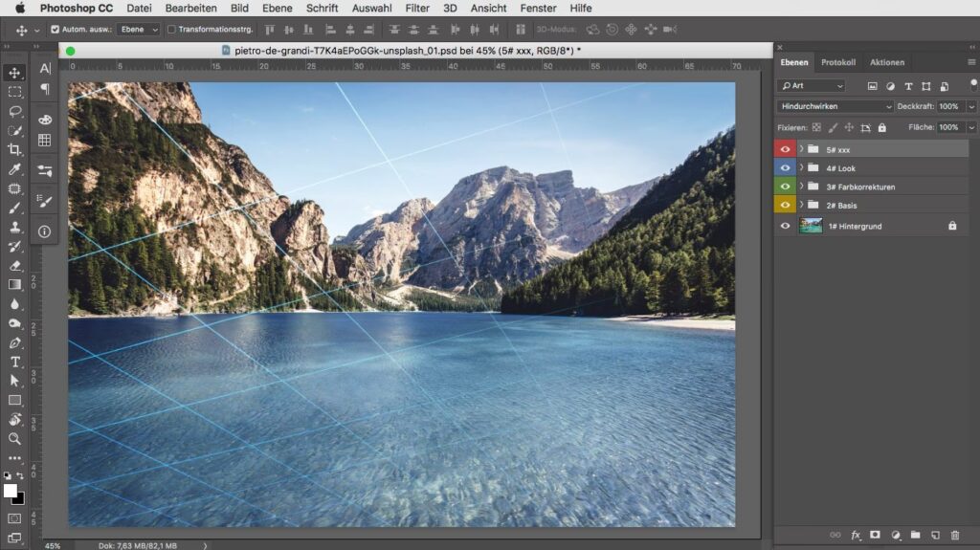Uncheck the Autom. ausw. checkbox
Image resolution: width=980 pixels, height=550 pixels.
(x=55, y=30)
